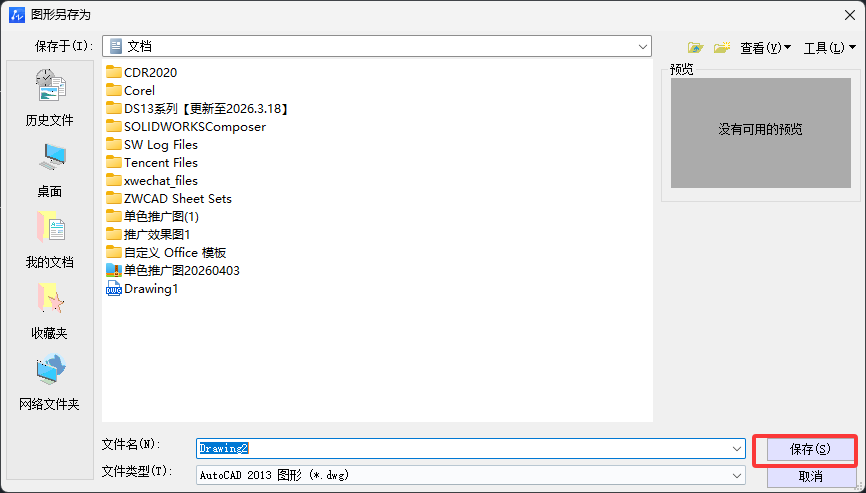Open the 文件类型 file type dropdown
The height and width of the screenshot is (493, 866).
coord(471,475)
